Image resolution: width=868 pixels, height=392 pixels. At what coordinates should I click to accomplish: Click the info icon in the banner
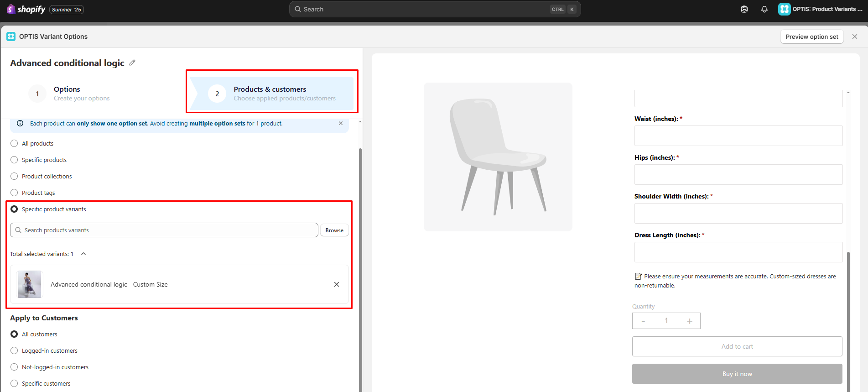click(20, 123)
